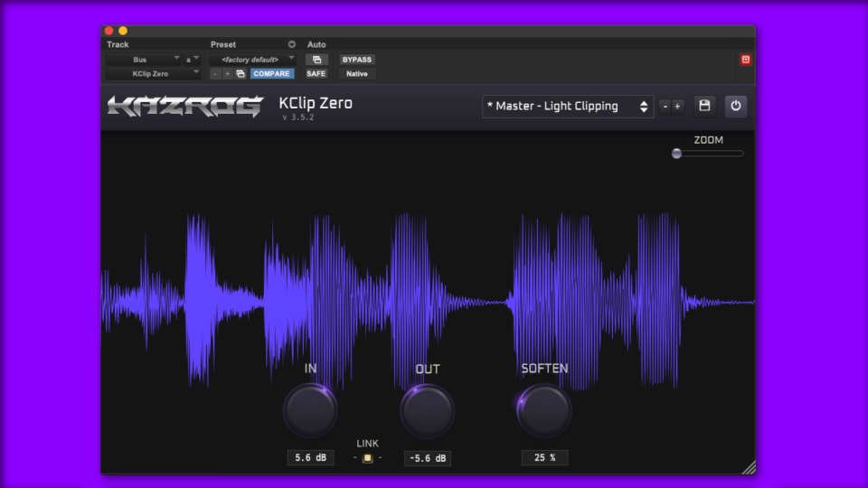Click the Track header label
Screen dimensions: 868x488
(118, 44)
